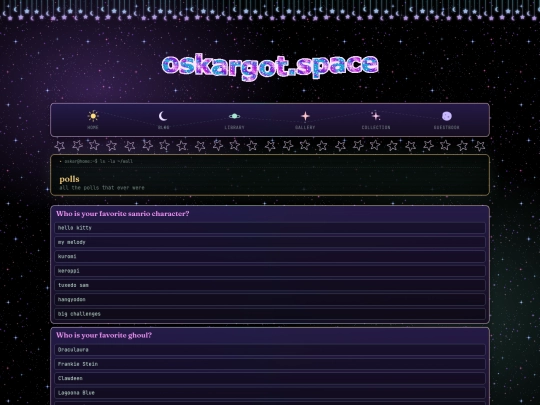Click the terminal prompt line above polls
Viewport: 540px width, 405px height.
98,161
